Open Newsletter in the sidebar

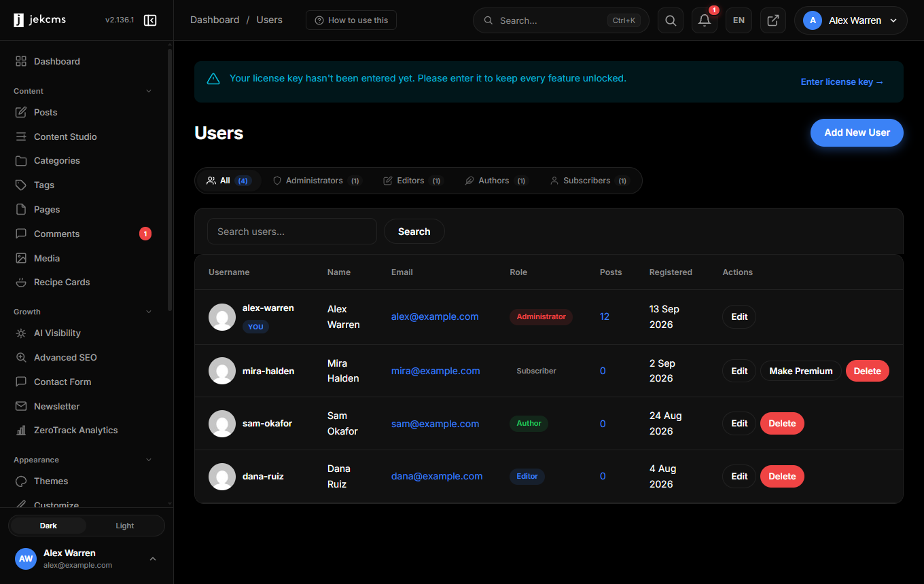click(86, 406)
